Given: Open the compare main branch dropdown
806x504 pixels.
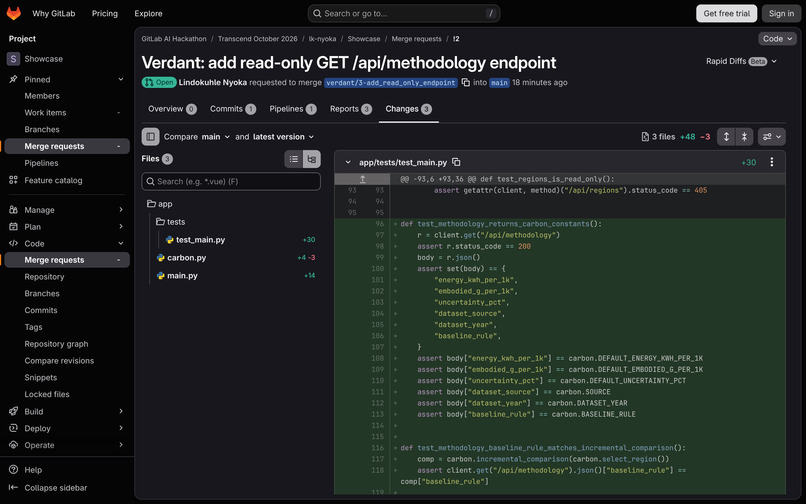Looking at the screenshot, I should pos(215,137).
